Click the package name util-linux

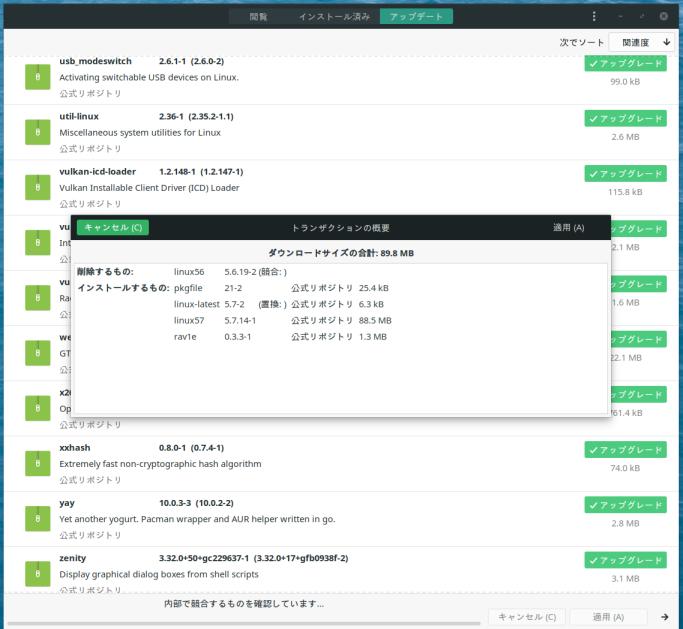tap(79, 116)
